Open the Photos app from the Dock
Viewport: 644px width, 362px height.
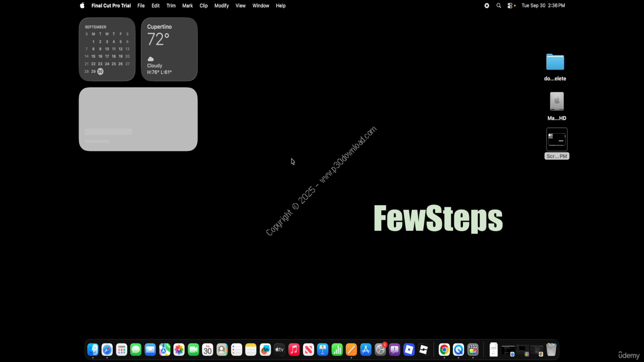click(x=179, y=349)
